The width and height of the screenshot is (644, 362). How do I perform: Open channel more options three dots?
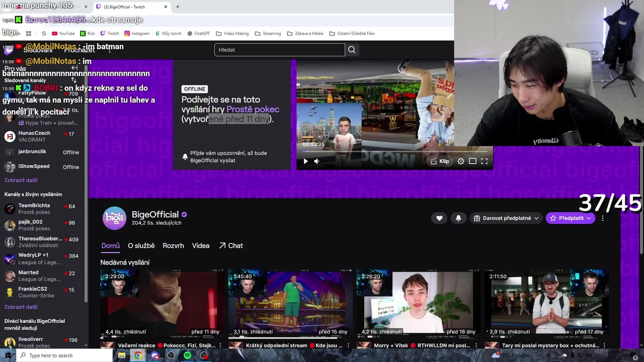(603, 218)
